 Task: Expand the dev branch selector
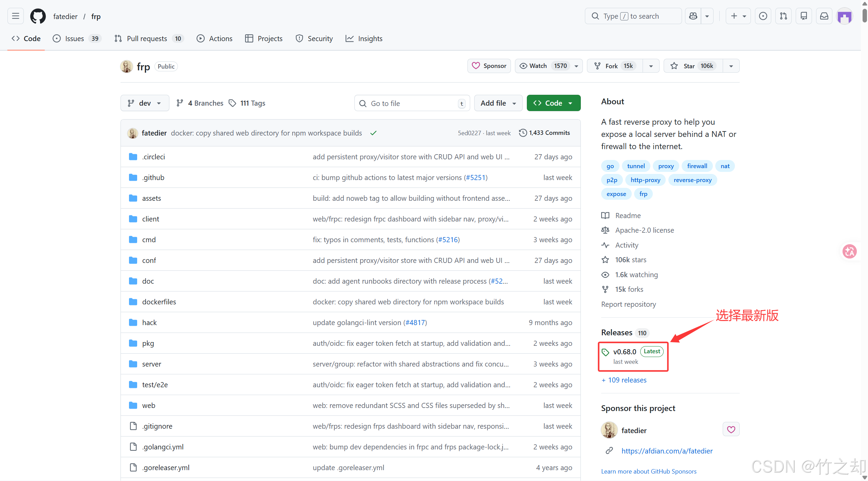145,103
